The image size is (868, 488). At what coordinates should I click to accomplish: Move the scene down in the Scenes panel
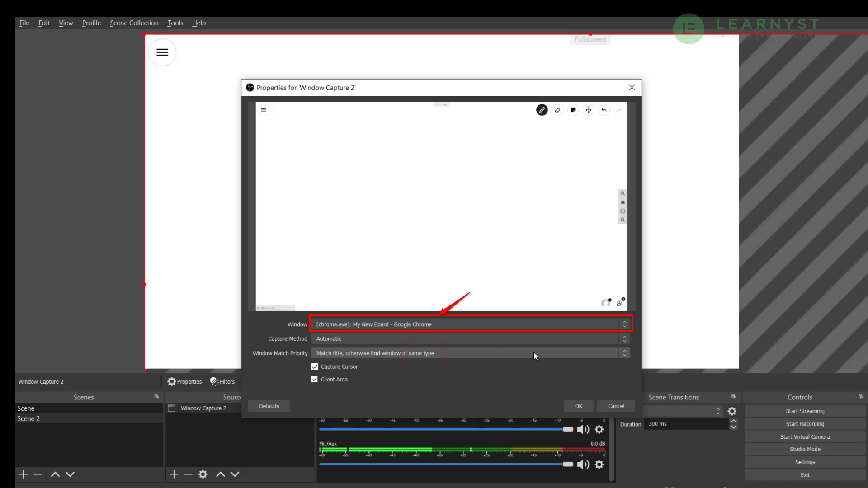click(x=70, y=474)
